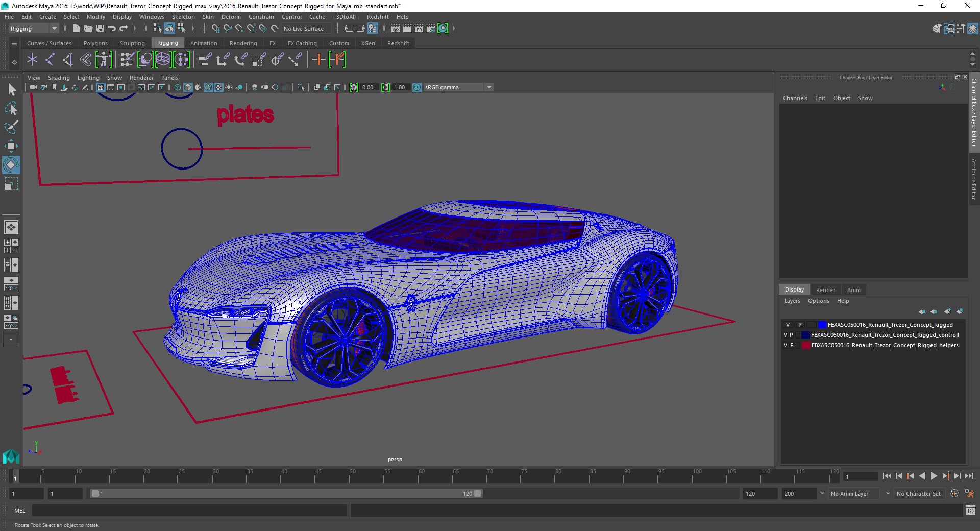Click red color swatch of Rigged_helpers layer

805,345
